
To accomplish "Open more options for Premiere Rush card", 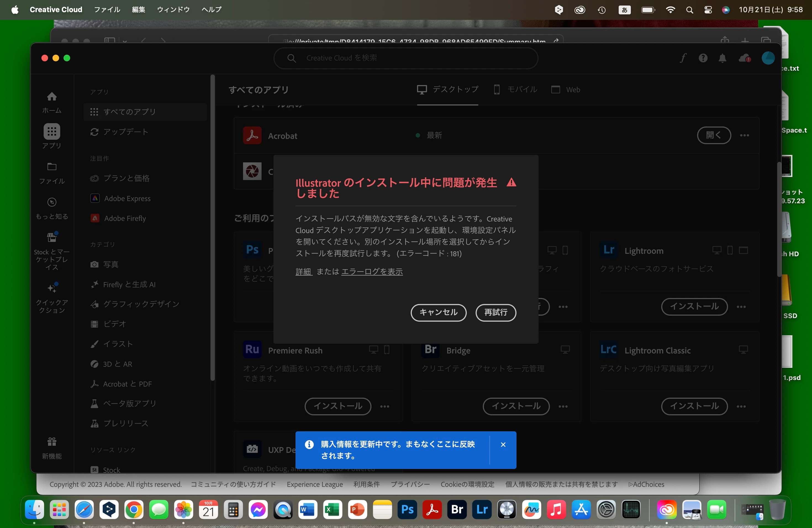I will (x=384, y=406).
